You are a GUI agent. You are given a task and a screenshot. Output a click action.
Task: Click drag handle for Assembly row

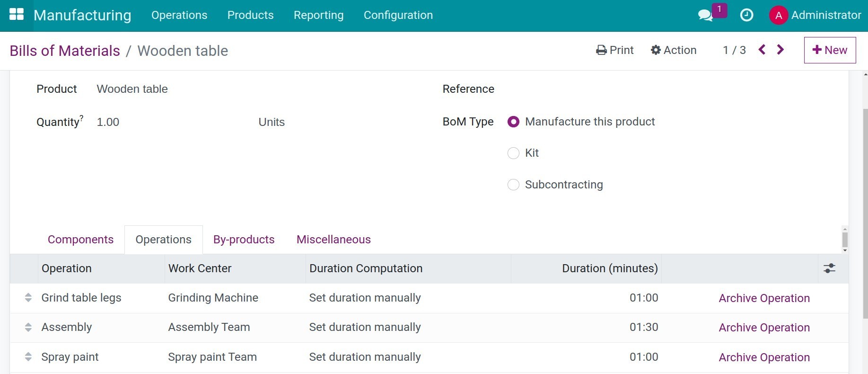[x=28, y=327]
